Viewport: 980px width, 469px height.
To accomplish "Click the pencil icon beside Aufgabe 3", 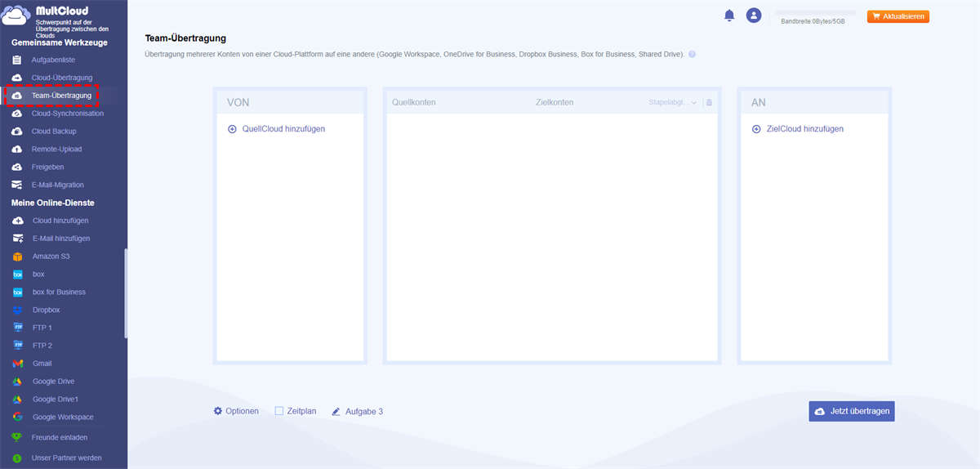I will (336, 412).
